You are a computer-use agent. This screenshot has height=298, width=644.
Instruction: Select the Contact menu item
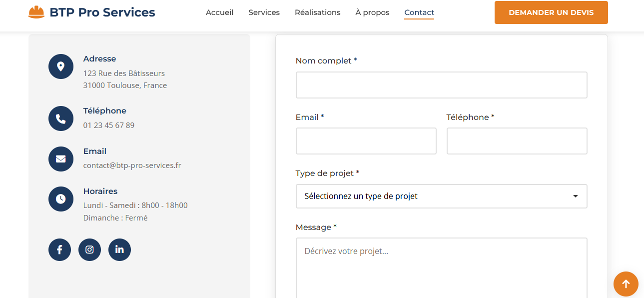(419, 12)
